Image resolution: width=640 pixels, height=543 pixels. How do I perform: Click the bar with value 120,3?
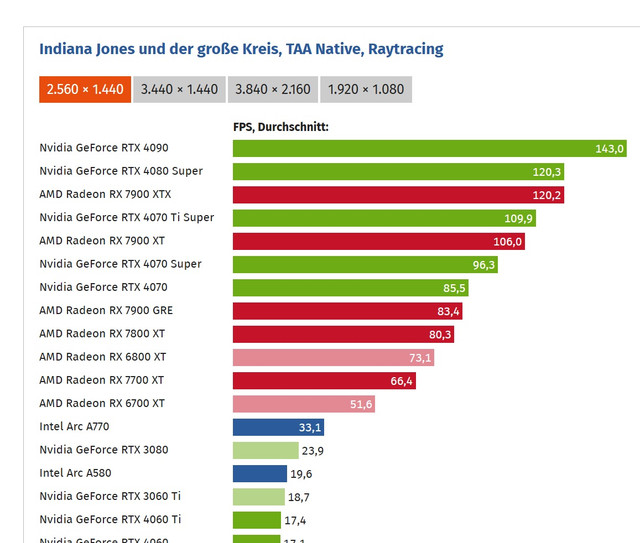pos(398,172)
